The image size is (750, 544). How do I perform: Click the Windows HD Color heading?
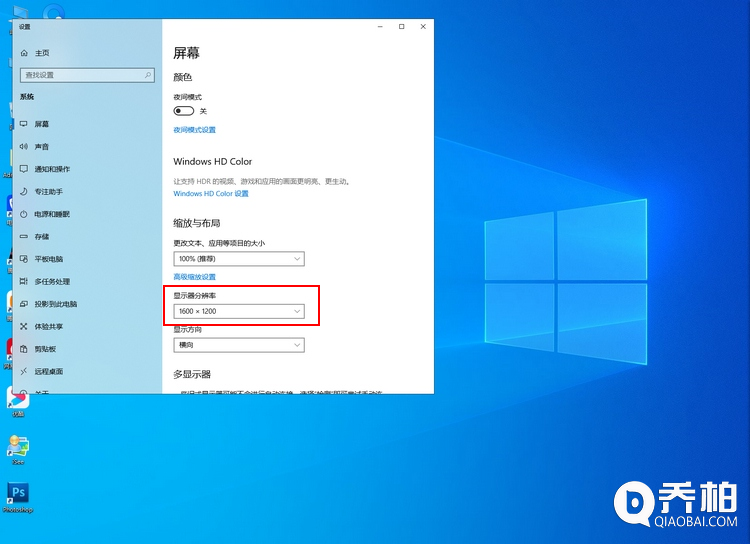coord(212,162)
